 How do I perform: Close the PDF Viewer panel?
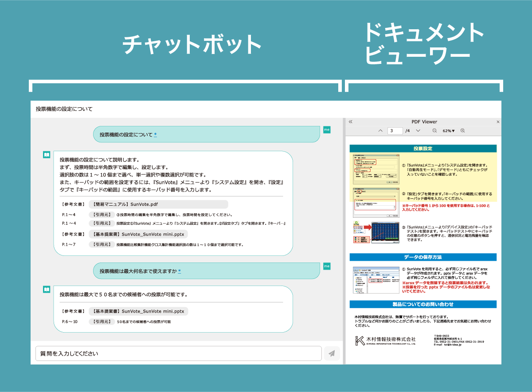click(x=497, y=122)
